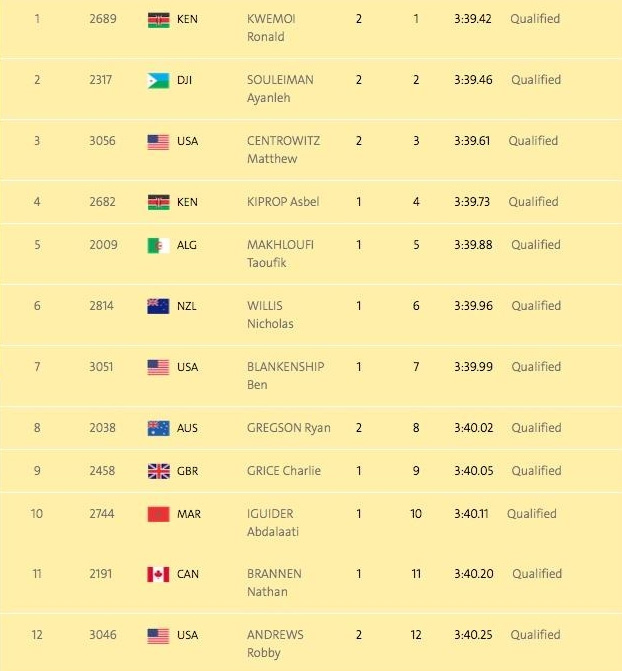Open BLANKENSHIP Ben's profile
This screenshot has height=671, width=622.
(x=285, y=375)
